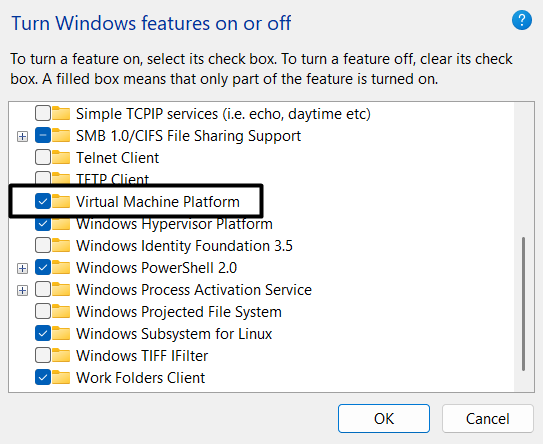Expand the Windows PowerShell 2.0 node
Screen dimensions: 543x444
[23, 268]
